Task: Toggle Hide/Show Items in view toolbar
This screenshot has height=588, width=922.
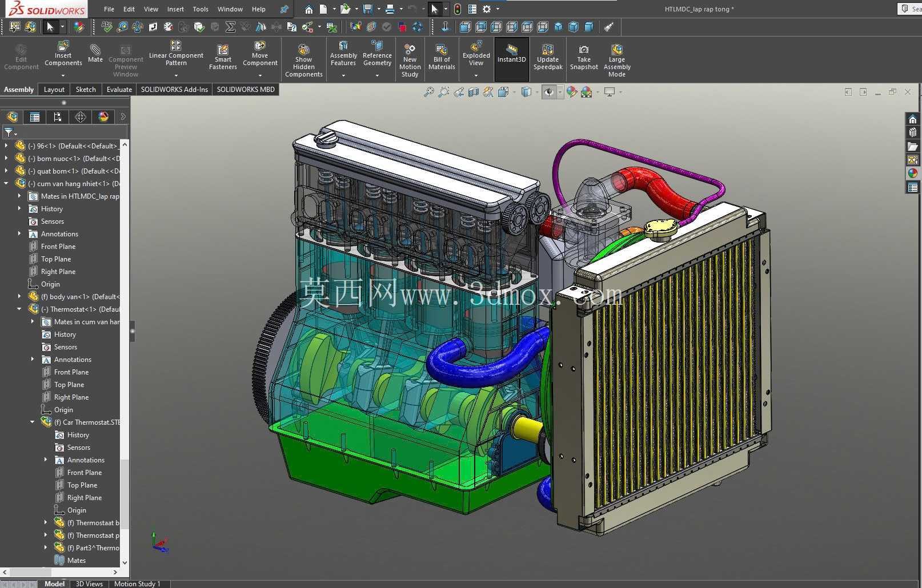Action: pos(548,92)
